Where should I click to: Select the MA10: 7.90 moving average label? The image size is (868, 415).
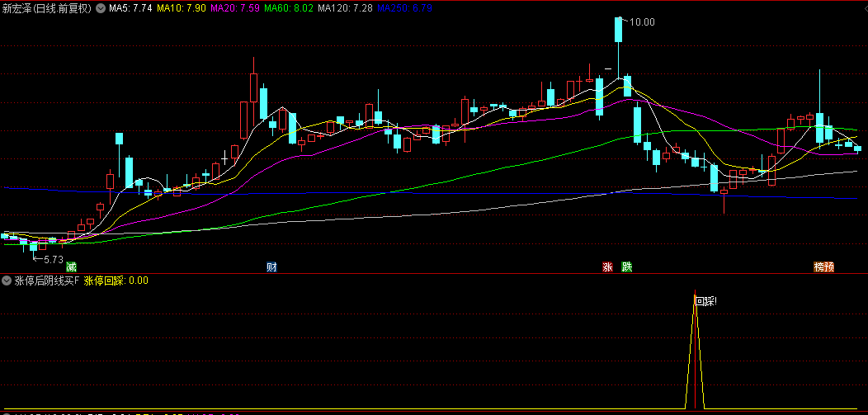click(181, 8)
